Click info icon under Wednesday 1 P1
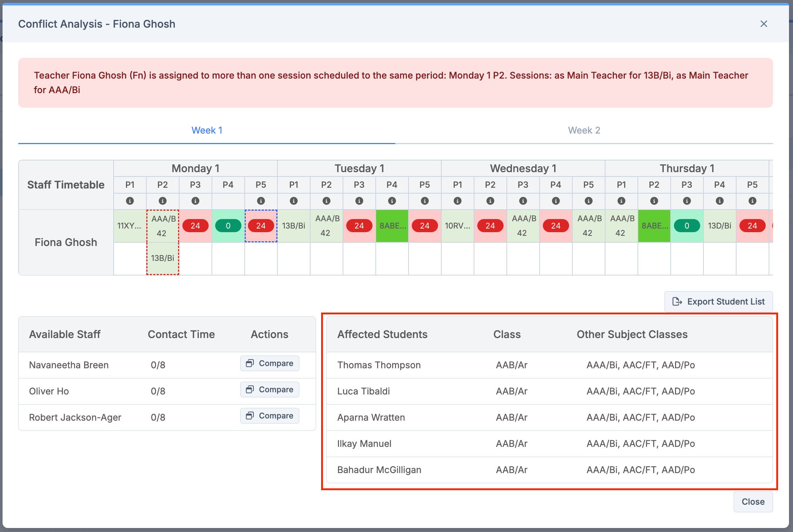The image size is (793, 532). click(457, 201)
